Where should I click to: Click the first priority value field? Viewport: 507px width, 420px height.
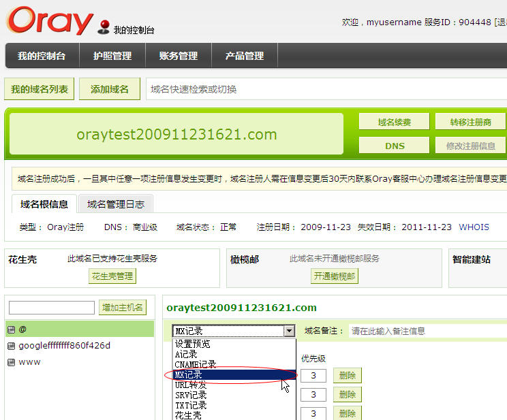point(313,376)
